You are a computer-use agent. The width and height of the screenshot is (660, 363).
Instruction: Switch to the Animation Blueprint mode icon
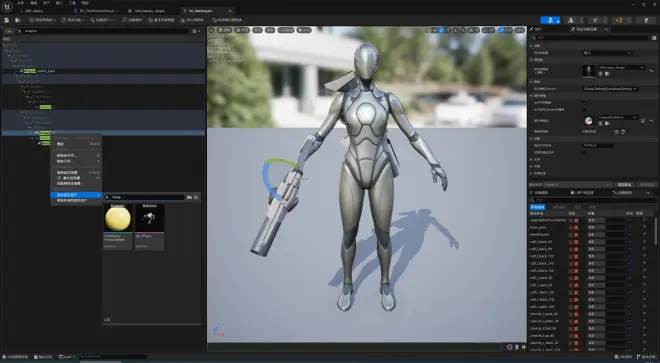click(619, 20)
